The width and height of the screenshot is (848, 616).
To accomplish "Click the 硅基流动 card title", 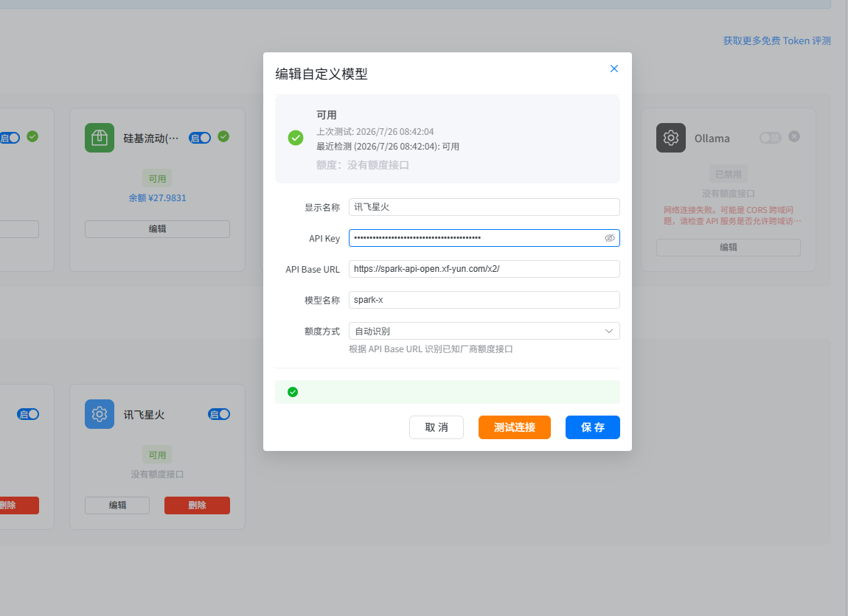I will (x=151, y=139).
